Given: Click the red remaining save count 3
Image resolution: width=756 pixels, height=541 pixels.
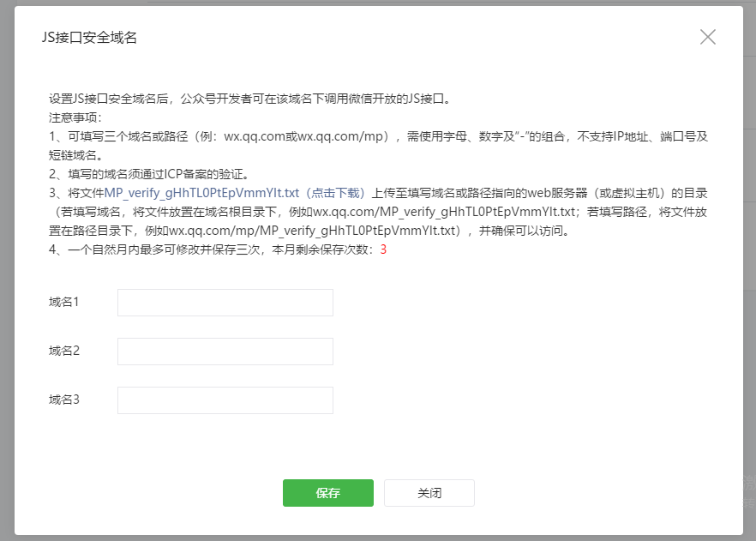Looking at the screenshot, I should point(383,249).
